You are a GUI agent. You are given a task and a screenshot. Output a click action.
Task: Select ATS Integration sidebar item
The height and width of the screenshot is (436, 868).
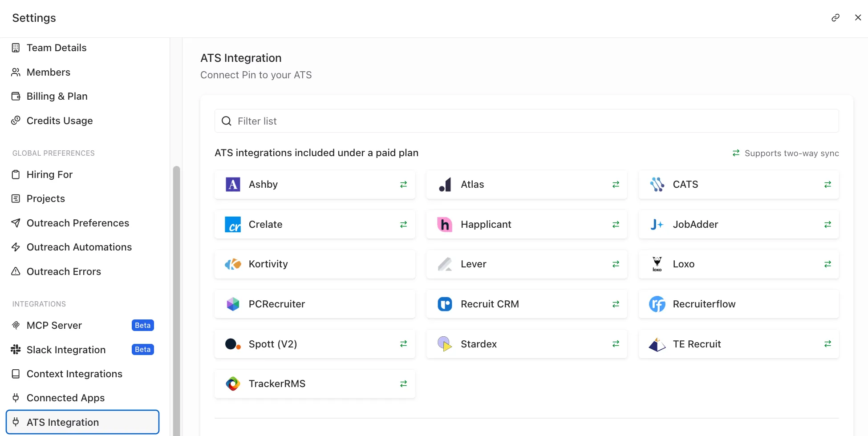point(83,422)
